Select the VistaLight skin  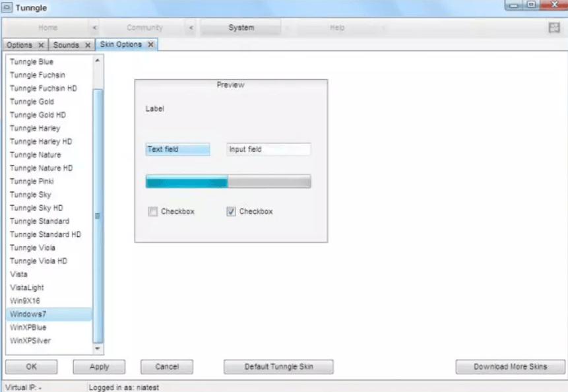[49, 288]
